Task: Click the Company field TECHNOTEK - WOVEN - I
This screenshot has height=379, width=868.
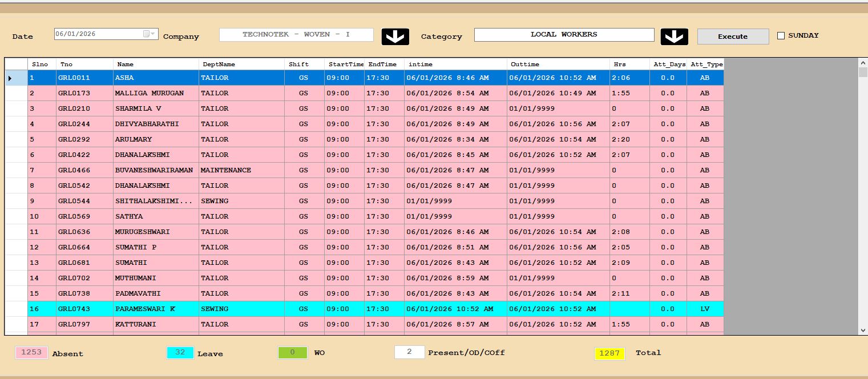Action: pos(296,35)
